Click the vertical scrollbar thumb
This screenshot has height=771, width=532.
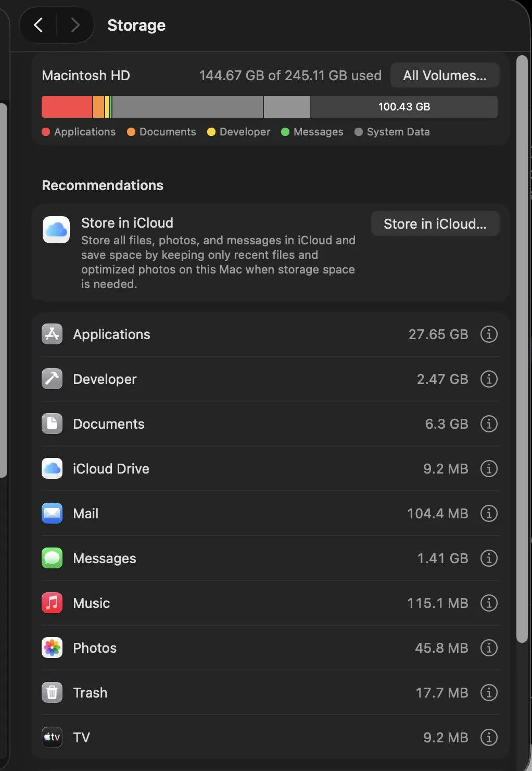[x=522, y=349]
